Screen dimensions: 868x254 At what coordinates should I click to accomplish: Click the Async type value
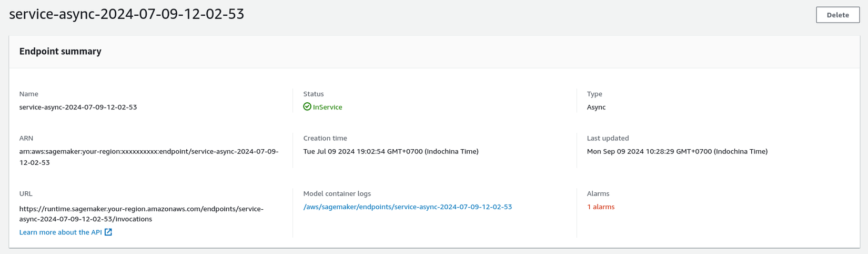coord(596,107)
